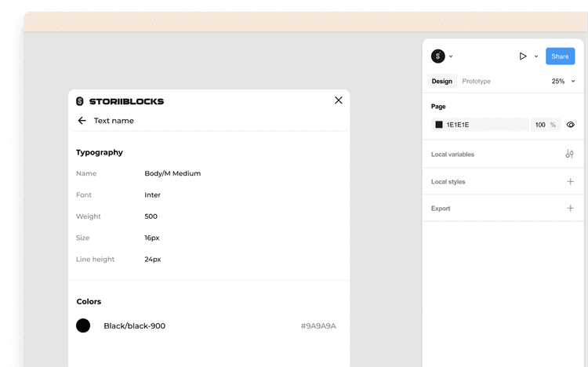Screen dimensions: 588x367
Task: Click the user avatar icon
Action: pyautogui.click(x=438, y=56)
